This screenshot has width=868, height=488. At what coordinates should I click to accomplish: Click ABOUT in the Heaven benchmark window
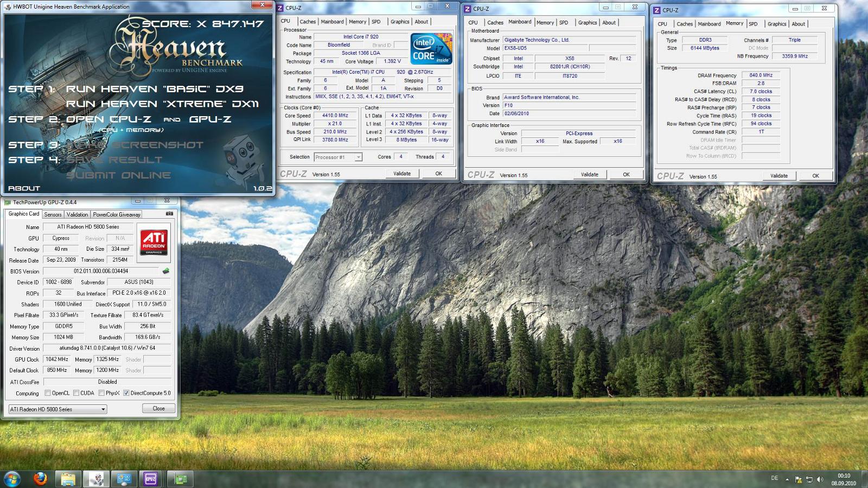24,188
